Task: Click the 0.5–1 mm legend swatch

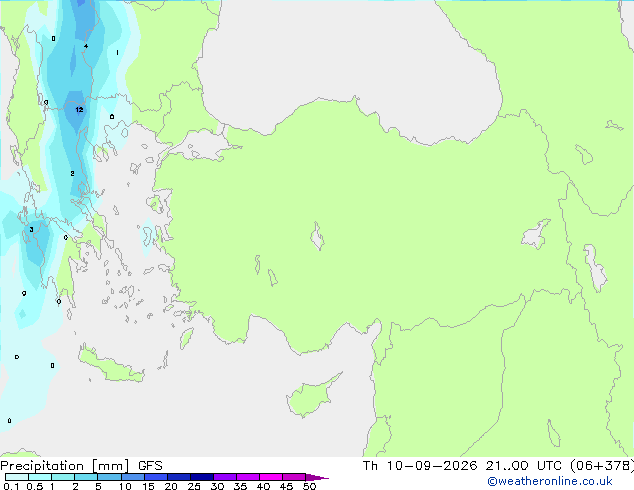Action: (x=40, y=477)
